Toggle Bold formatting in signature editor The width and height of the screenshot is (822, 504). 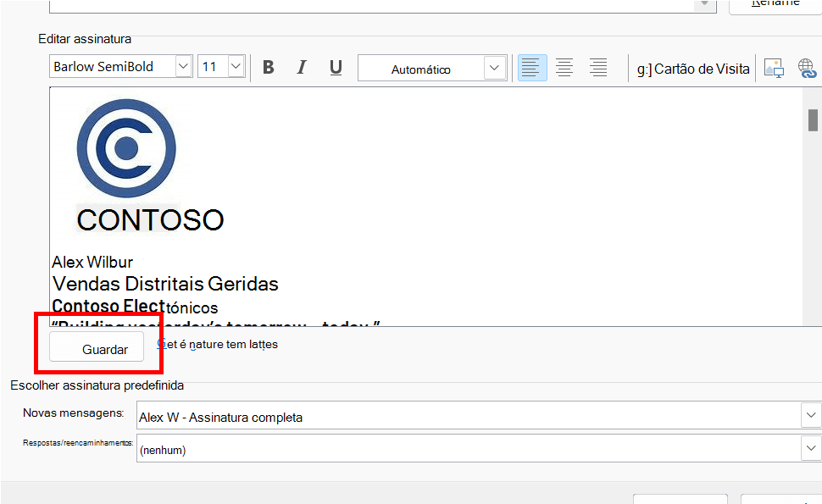coord(269,67)
